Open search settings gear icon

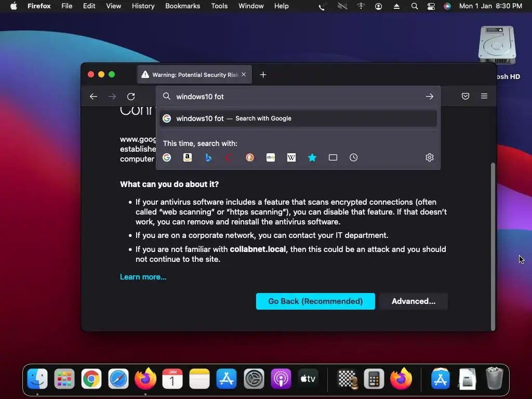(430, 157)
